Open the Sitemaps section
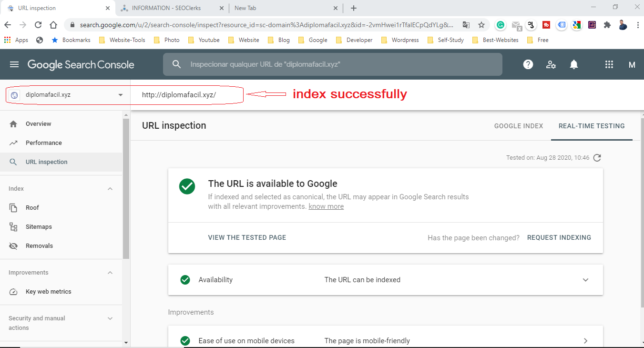This screenshot has width=644, height=348. (x=39, y=226)
